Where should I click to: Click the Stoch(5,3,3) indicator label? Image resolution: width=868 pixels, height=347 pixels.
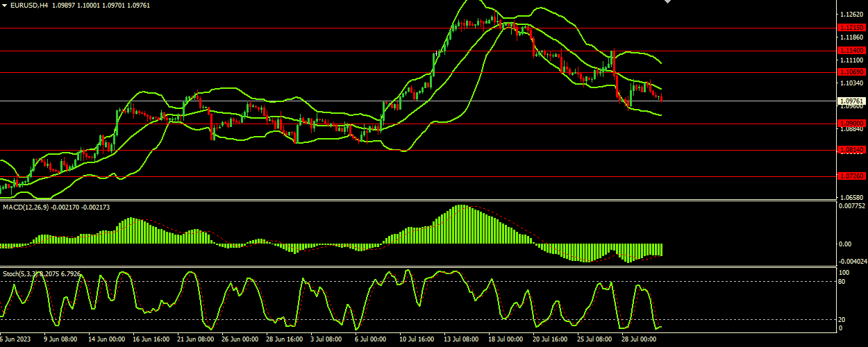tap(18, 274)
